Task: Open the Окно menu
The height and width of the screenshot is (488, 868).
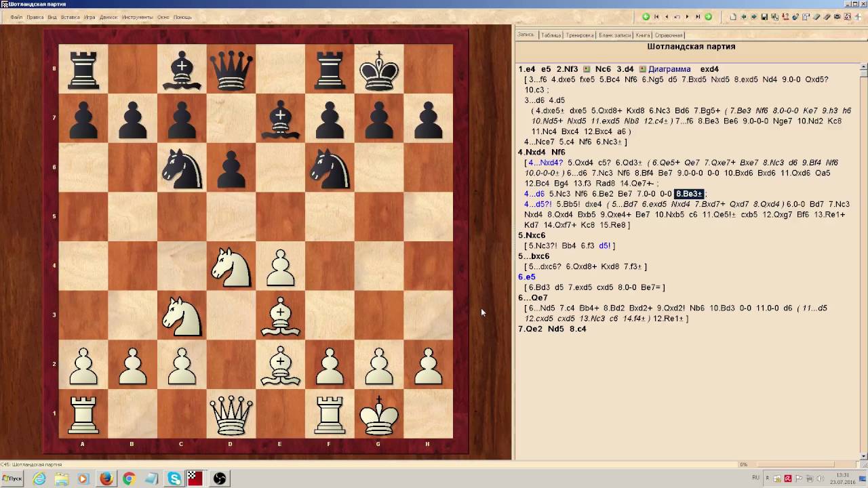Action: pos(163,17)
